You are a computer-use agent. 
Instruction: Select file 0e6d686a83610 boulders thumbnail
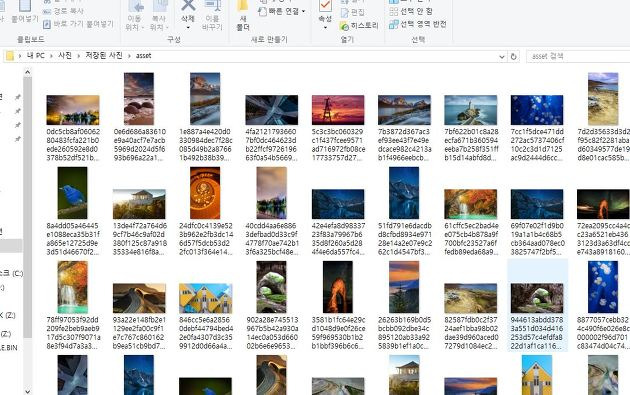click(139, 99)
